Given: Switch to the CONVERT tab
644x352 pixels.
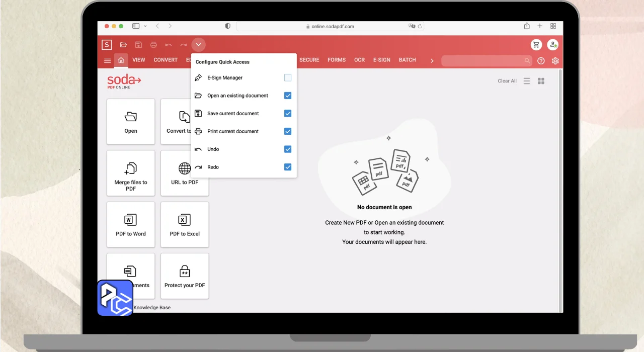Looking at the screenshot, I should (x=166, y=60).
